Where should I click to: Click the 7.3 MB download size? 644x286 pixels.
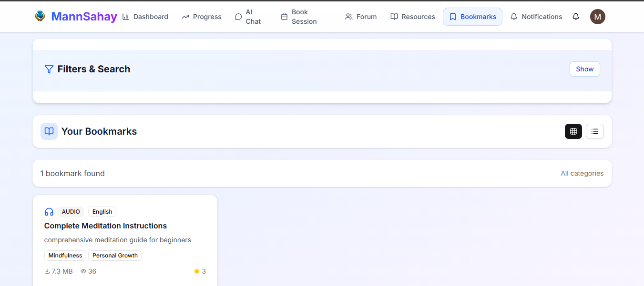point(59,271)
